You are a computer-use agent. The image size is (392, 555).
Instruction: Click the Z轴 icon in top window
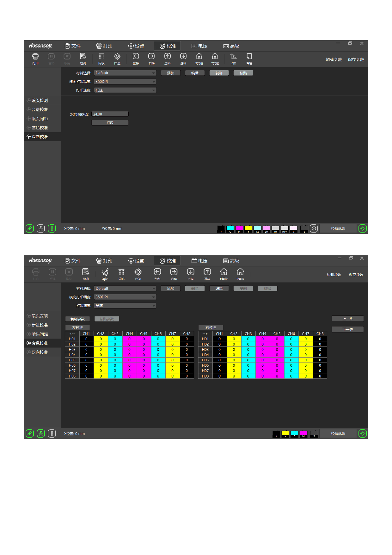coord(233,58)
